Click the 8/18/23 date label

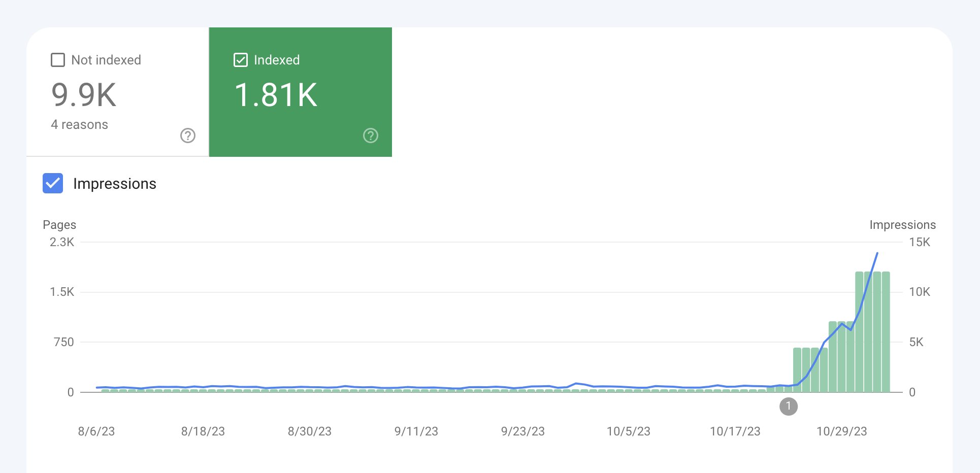pos(203,431)
